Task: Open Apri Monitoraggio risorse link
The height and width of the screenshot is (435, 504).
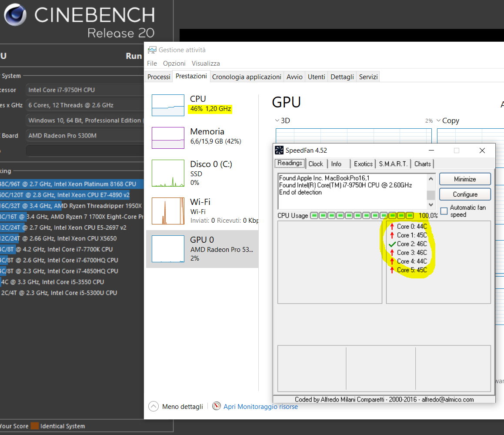Action: coord(260,406)
